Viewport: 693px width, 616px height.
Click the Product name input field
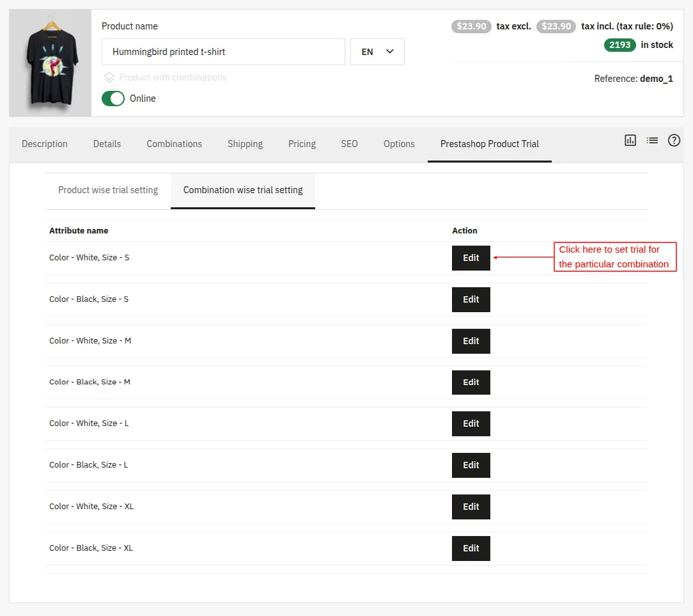pyautogui.click(x=223, y=52)
